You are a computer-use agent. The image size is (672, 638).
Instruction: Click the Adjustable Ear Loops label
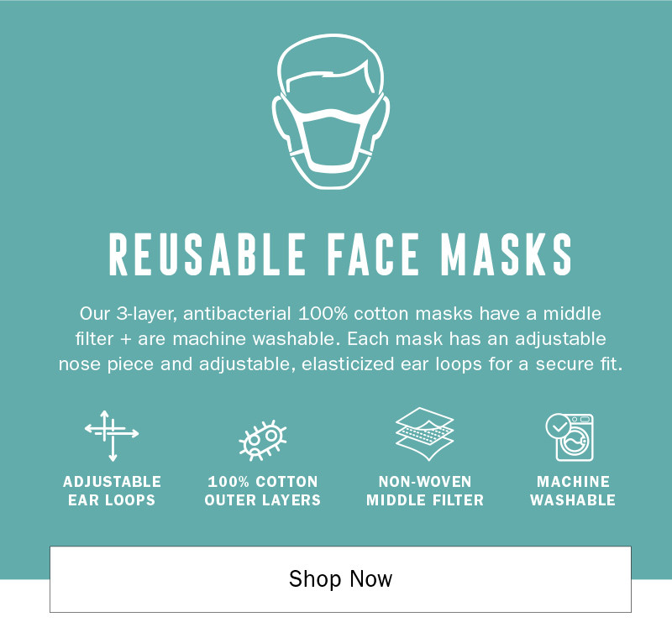point(112,491)
